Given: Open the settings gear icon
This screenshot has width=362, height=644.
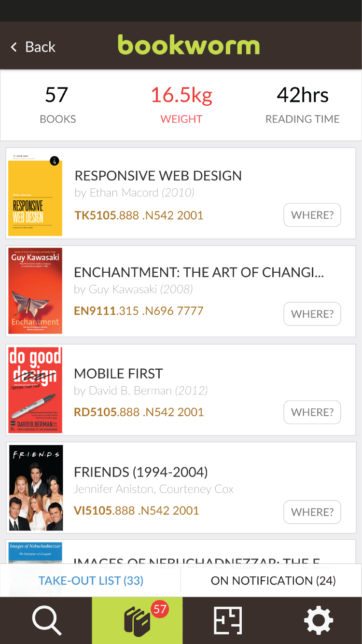Looking at the screenshot, I should pos(318,620).
